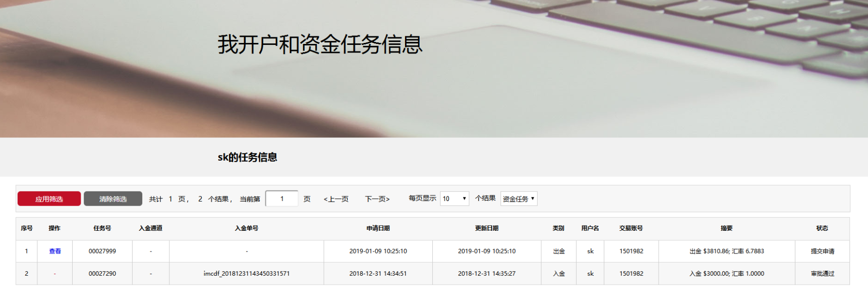Screen dimensions: 868x303
Task: Go to previous page via <上一页
Action: point(336,199)
